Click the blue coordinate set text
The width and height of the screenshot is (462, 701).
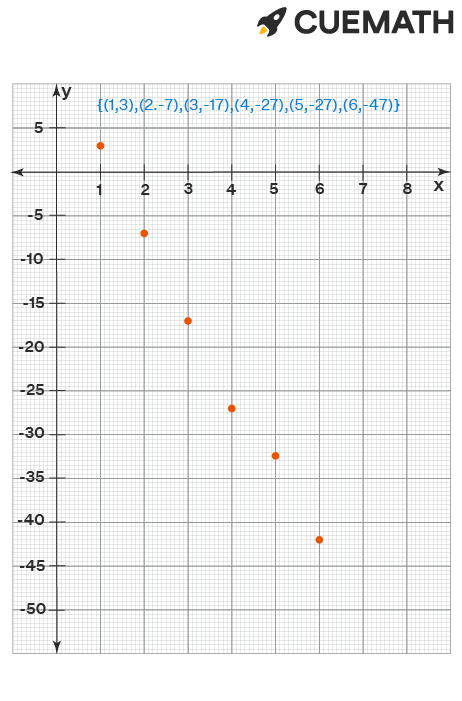click(248, 105)
